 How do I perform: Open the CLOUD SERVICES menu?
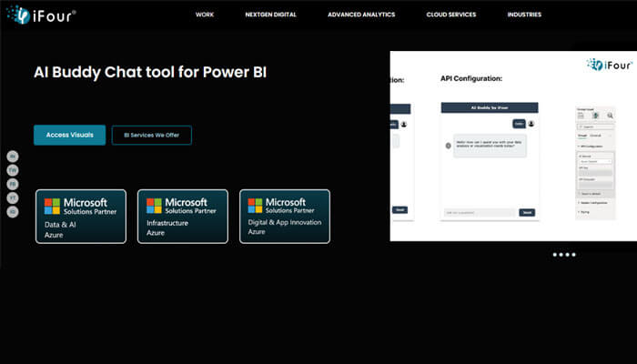coord(451,15)
